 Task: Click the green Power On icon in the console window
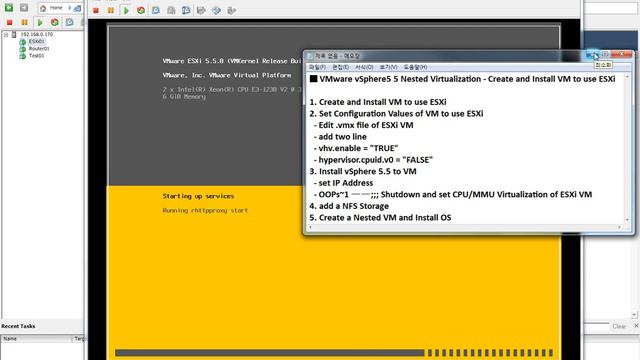[126, 10]
